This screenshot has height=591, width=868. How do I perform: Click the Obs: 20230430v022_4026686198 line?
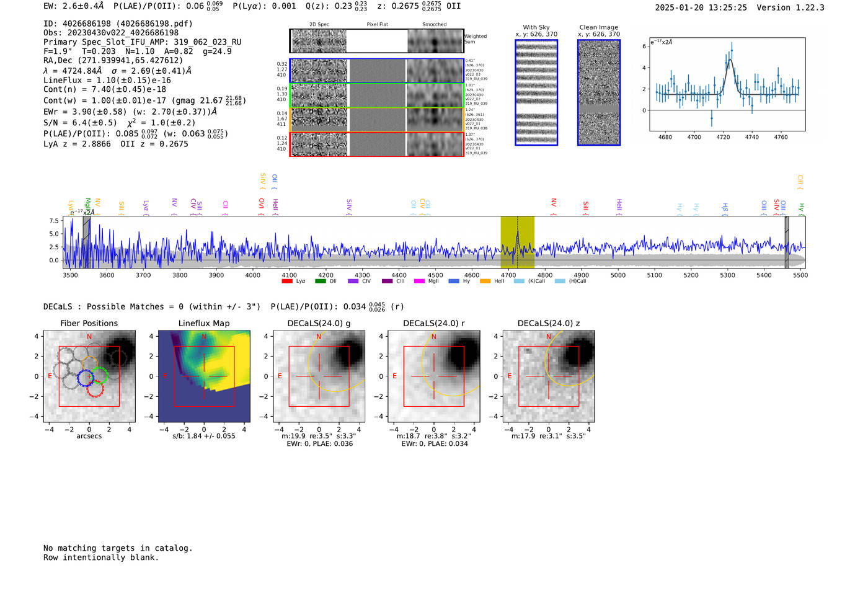[x=111, y=33]
